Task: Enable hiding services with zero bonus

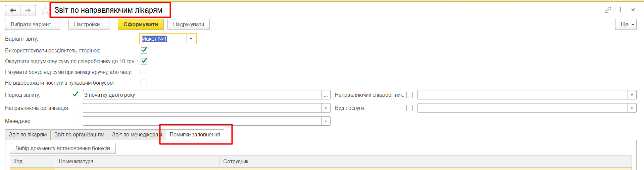Action: pyautogui.click(x=144, y=83)
